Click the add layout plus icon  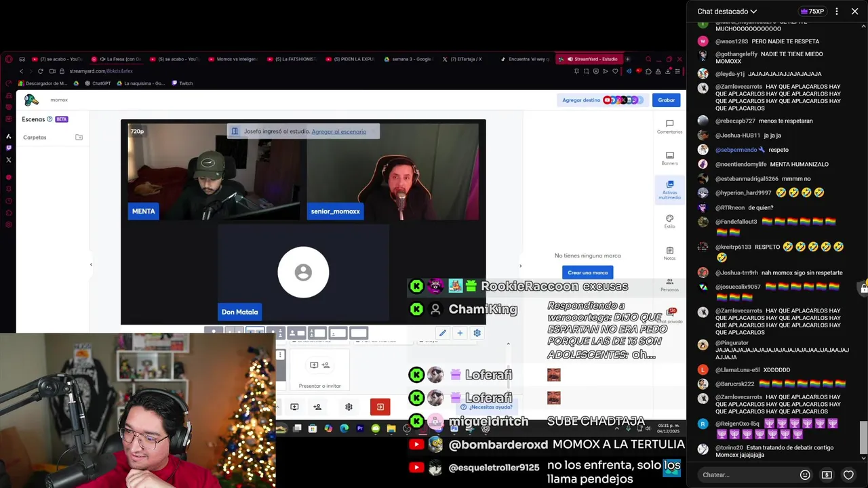point(460,333)
